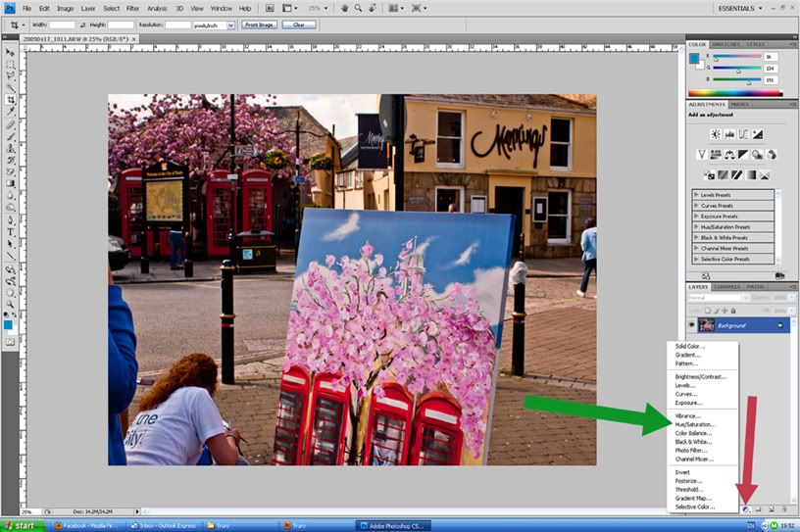Click the Brightness/Contrast adjustment icon
Image resolution: width=800 pixels, height=532 pixels.
pyautogui.click(x=716, y=134)
